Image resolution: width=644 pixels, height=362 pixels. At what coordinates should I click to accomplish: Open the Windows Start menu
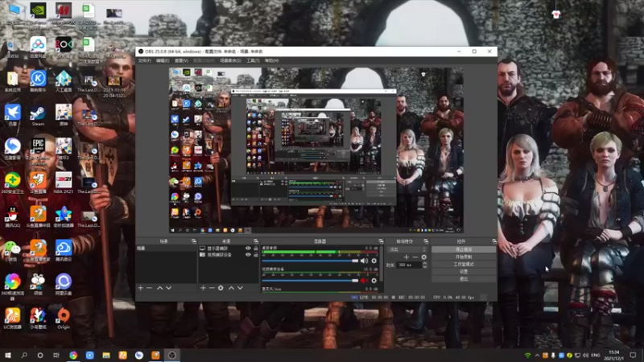tap(8, 356)
